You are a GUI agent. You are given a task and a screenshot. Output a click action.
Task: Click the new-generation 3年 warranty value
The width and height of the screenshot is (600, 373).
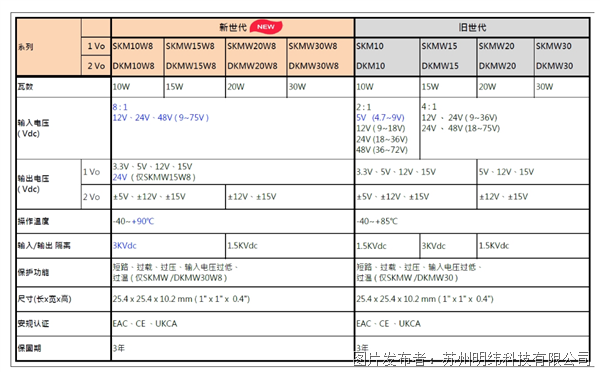(x=119, y=348)
